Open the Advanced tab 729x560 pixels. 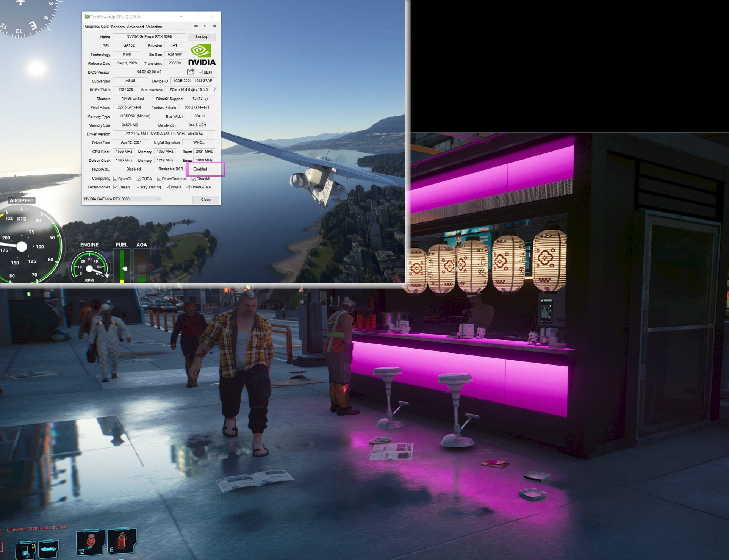pos(135,27)
